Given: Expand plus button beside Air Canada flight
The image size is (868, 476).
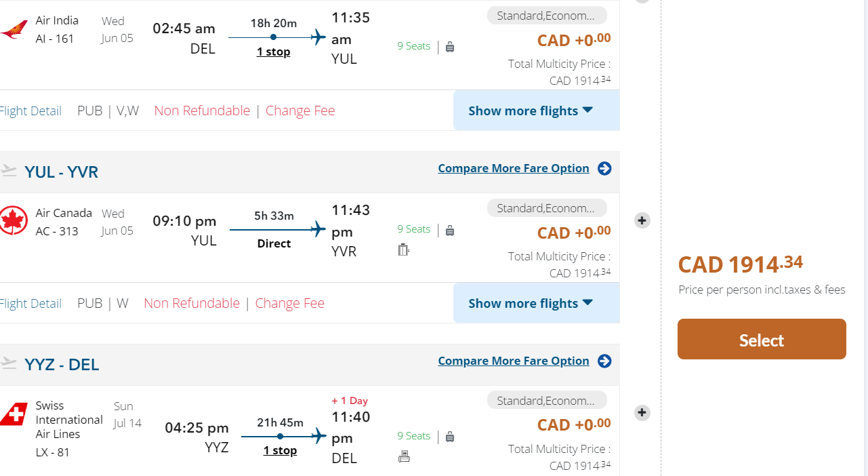Looking at the screenshot, I should point(642,220).
